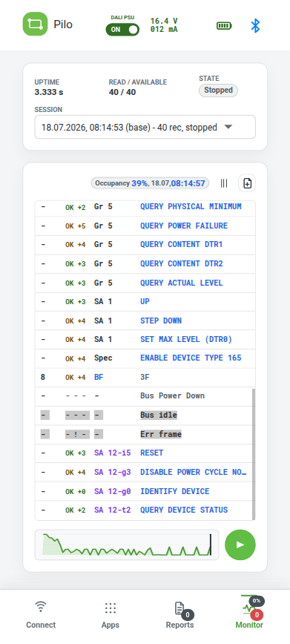This screenshot has width=290, height=644.
Task: Select the STEP DOWN row
Action: tap(145, 321)
